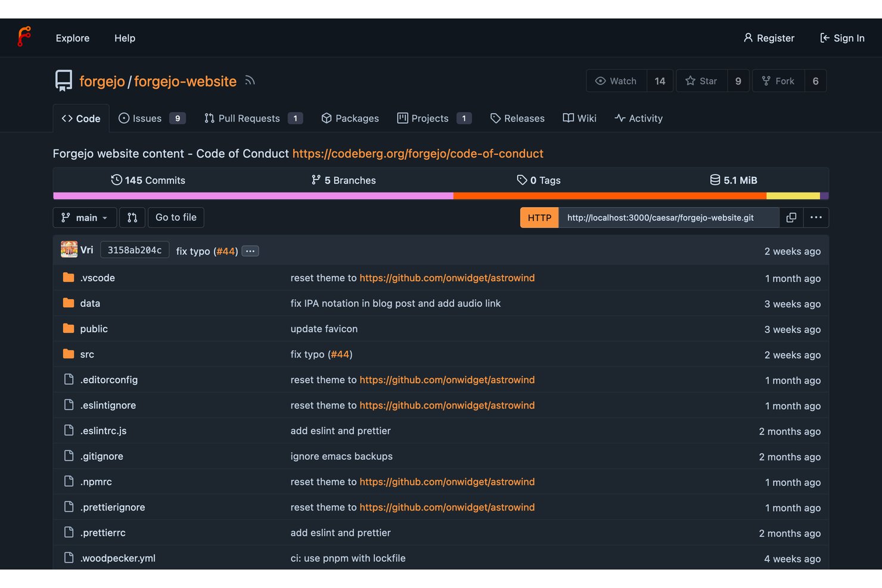Open the Issues tab
The image size is (882, 588).
[152, 119]
